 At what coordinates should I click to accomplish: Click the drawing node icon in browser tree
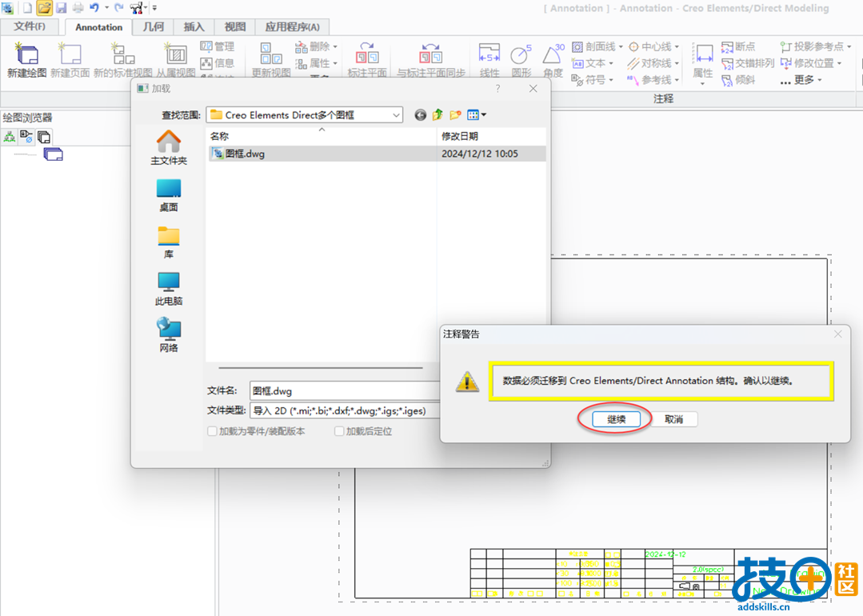click(x=53, y=154)
